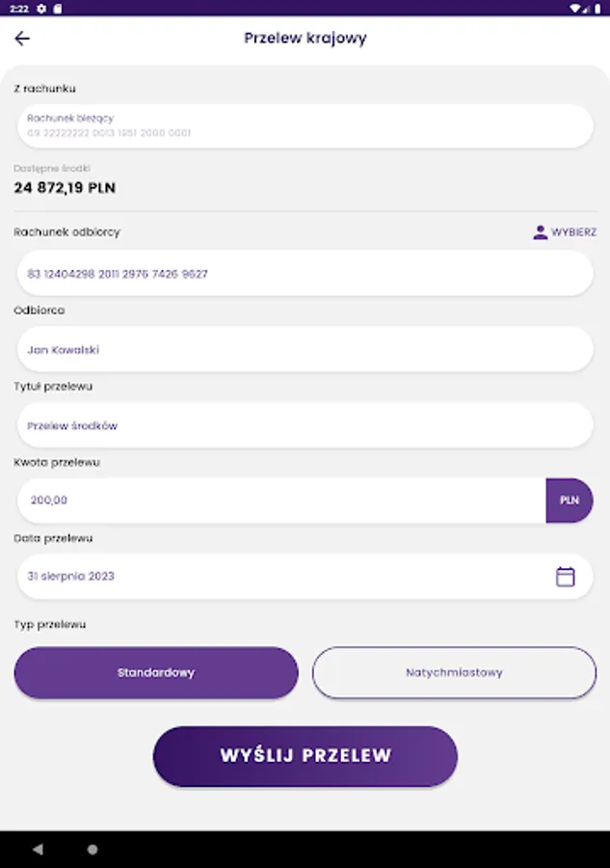
Task: Select the Natychmiastowy transfer type
Action: click(x=454, y=672)
